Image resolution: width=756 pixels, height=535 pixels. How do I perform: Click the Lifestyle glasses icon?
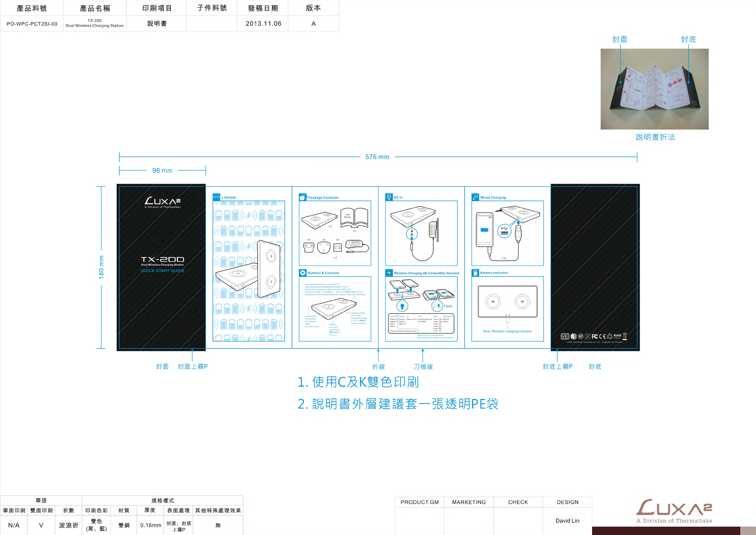coord(216,197)
